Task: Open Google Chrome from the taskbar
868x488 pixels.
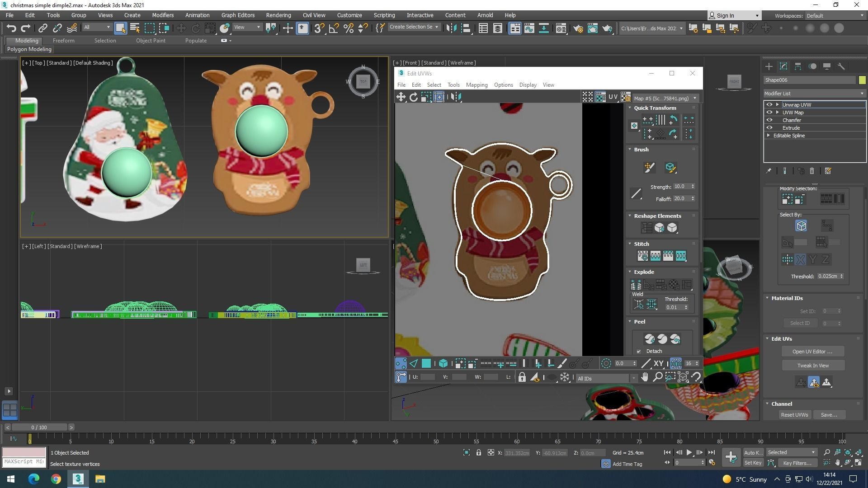Action: pos(56,479)
